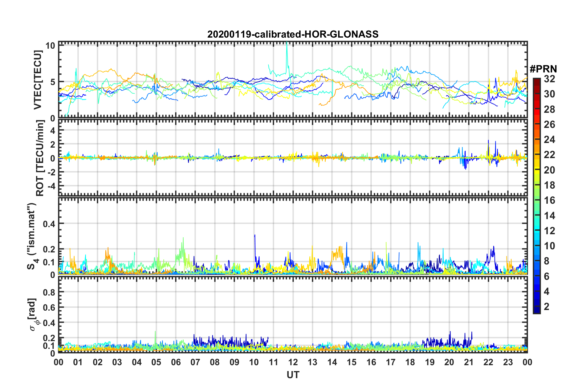Click the 8 tick on the PRN colorbar

point(547,261)
